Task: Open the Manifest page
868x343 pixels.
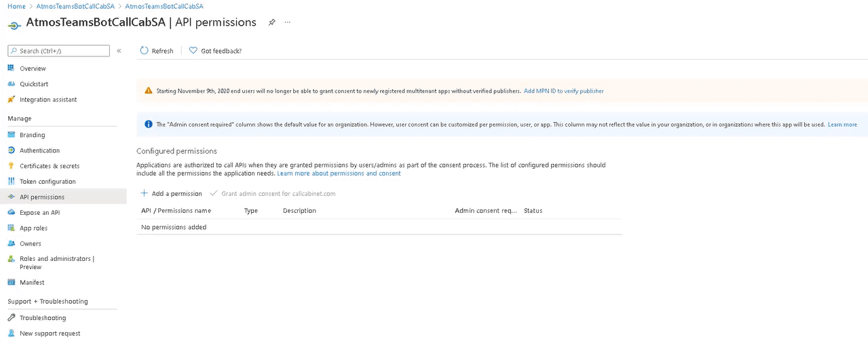Action: 32,283
